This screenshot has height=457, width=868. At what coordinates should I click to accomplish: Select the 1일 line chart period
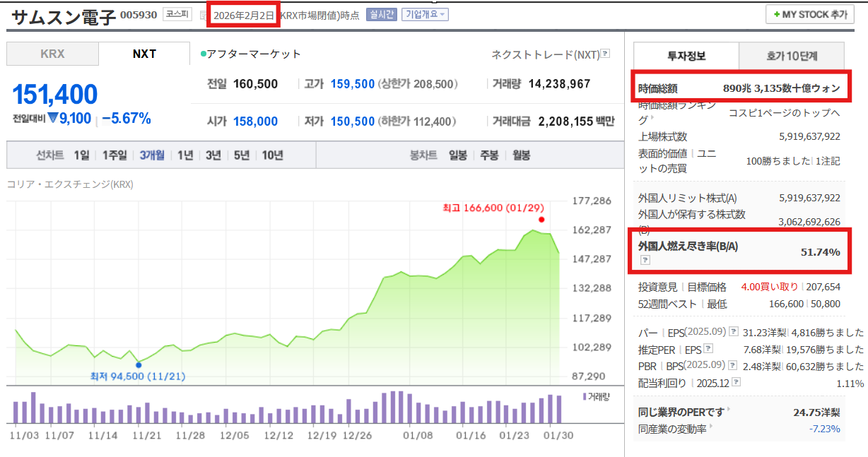pyautogui.click(x=81, y=155)
